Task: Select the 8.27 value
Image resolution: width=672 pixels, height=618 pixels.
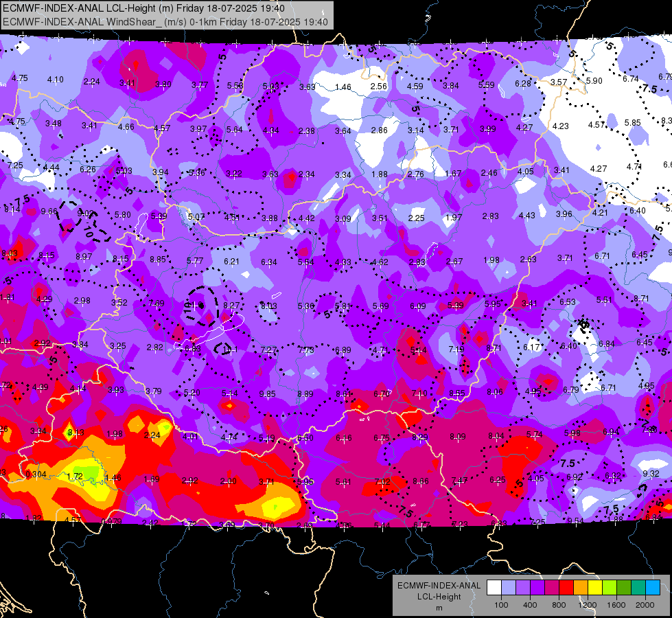Action: point(231,306)
